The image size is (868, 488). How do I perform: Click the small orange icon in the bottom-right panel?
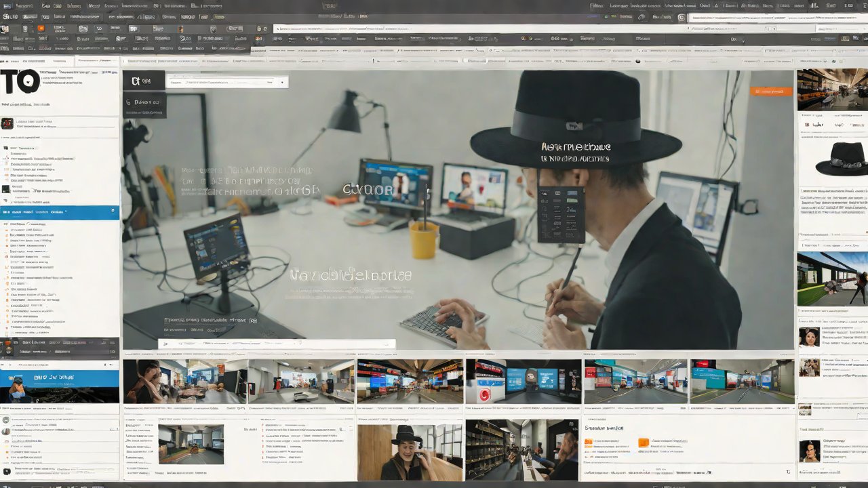click(x=644, y=443)
